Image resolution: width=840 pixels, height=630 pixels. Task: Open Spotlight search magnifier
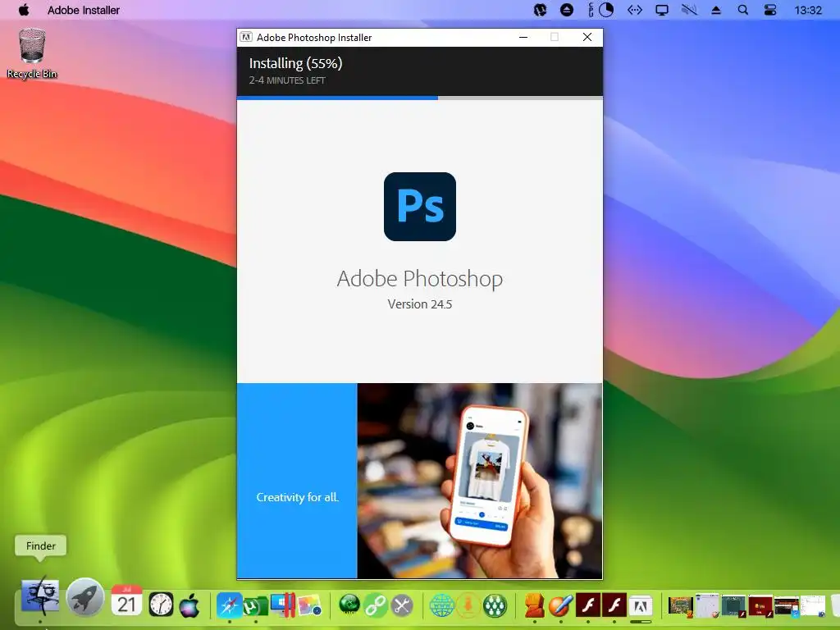(742, 10)
